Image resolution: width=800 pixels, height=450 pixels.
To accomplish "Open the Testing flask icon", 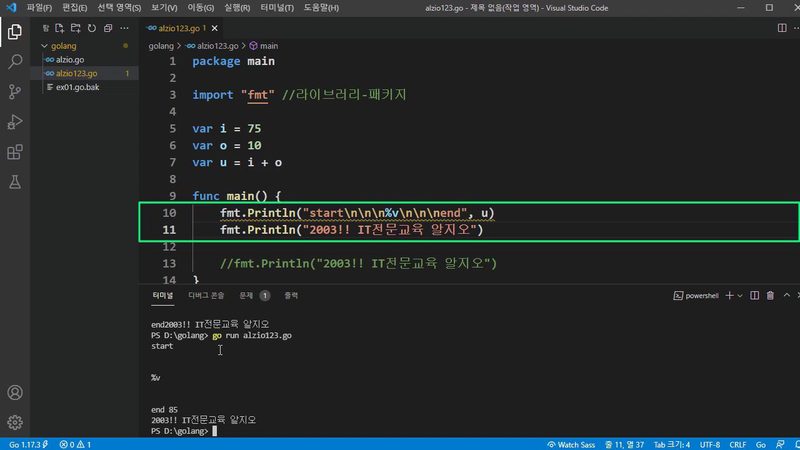I will tap(15, 182).
